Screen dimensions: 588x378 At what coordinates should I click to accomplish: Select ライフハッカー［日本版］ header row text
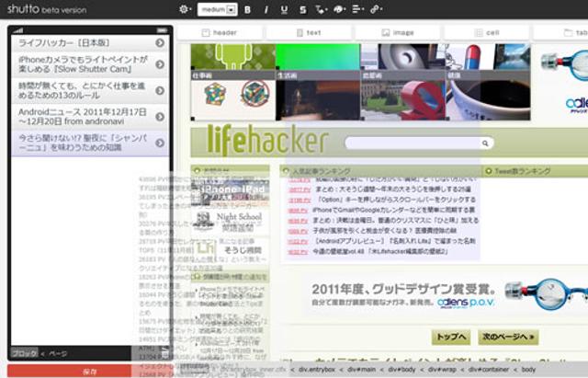pos(64,43)
